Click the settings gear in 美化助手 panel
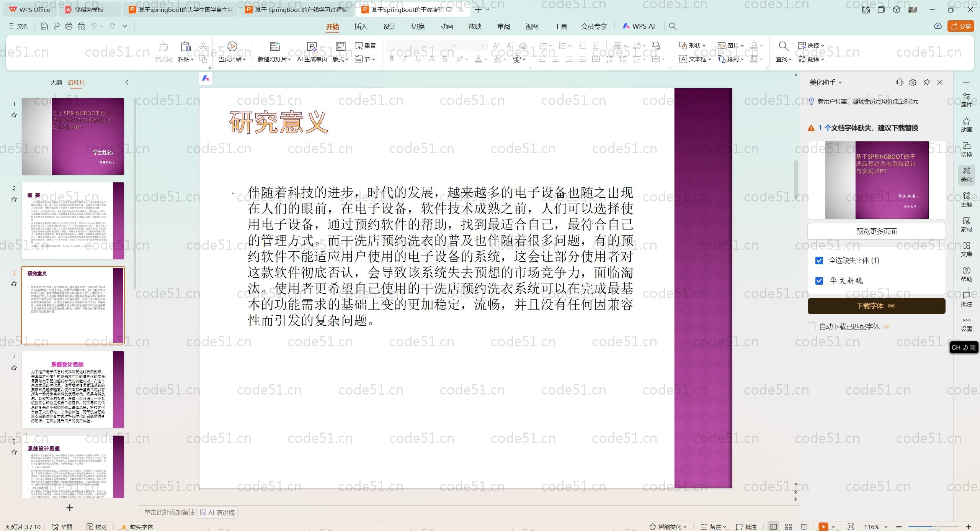The width and height of the screenshot is (980, 531). click(913, 82)
